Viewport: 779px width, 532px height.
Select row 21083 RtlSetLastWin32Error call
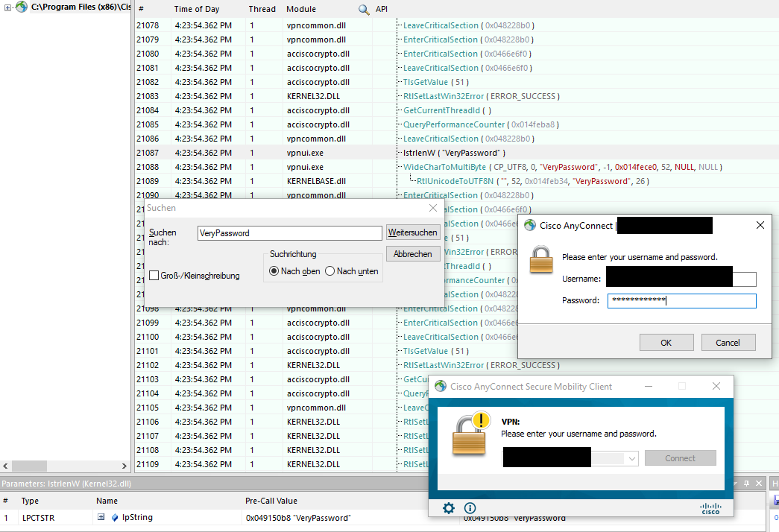click(x=482, y=96)
